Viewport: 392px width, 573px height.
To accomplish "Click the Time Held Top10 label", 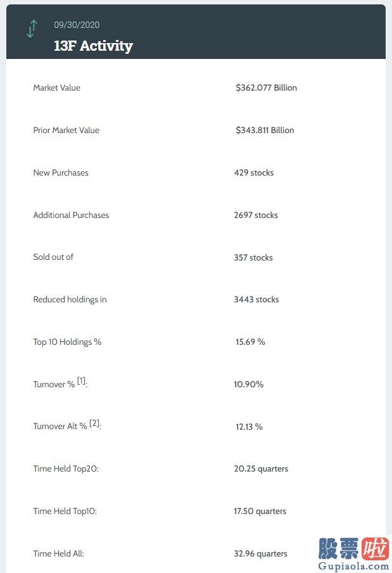I will tap(65, 511).
